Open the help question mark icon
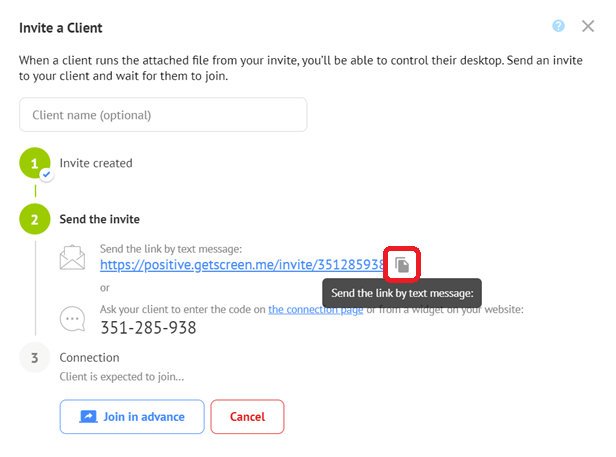 [x=558, y=26]
